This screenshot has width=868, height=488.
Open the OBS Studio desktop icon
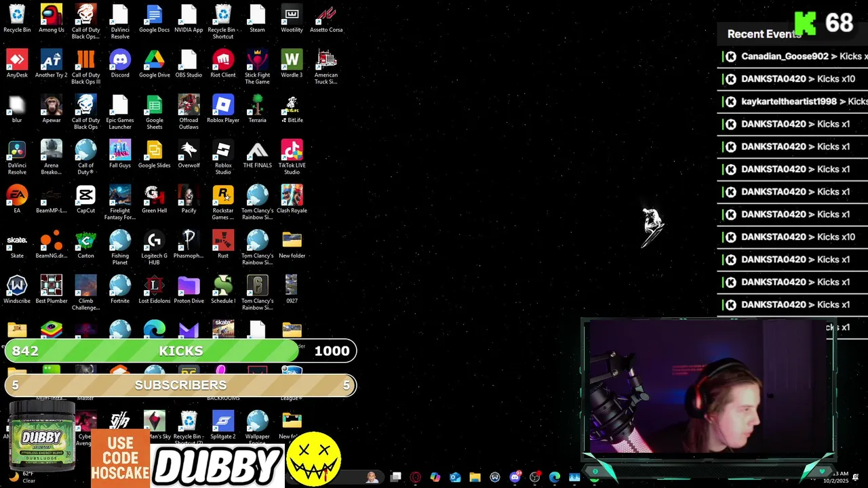click(189, 64)
